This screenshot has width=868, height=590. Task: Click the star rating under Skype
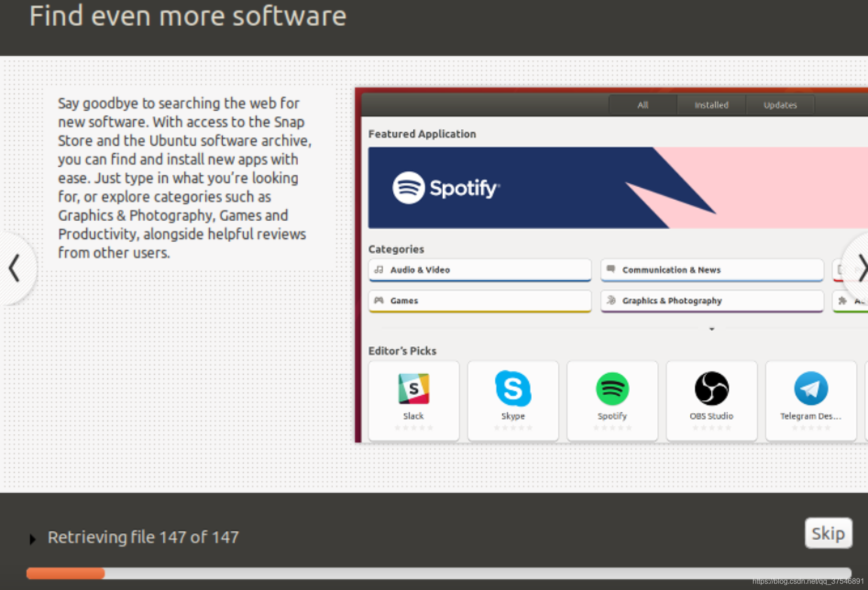pos(513,428)
